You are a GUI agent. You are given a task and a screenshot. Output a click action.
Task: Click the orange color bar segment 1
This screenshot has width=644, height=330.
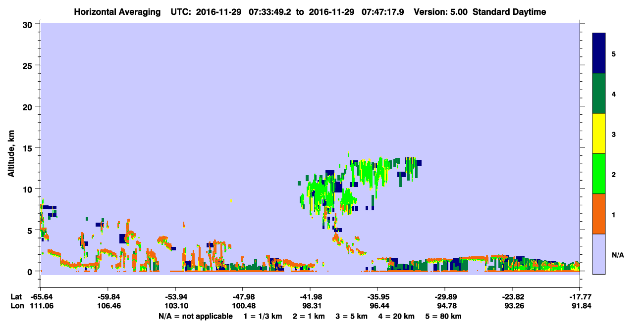pos(599,214)
